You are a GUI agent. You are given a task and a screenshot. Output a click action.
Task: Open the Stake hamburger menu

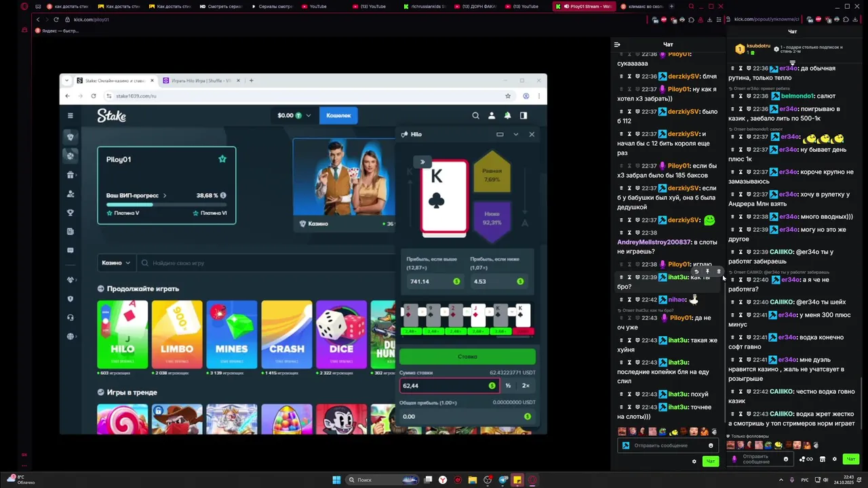[x=70, y=116]
